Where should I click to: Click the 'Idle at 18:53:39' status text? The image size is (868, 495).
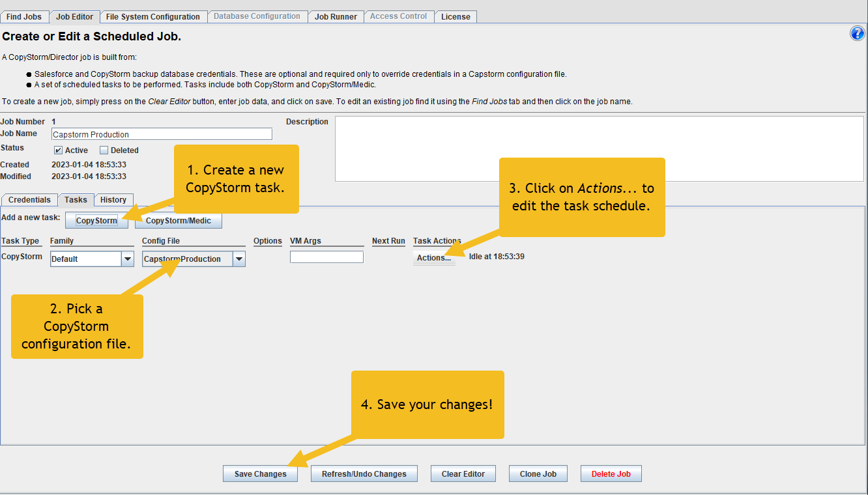pos(497,257)
